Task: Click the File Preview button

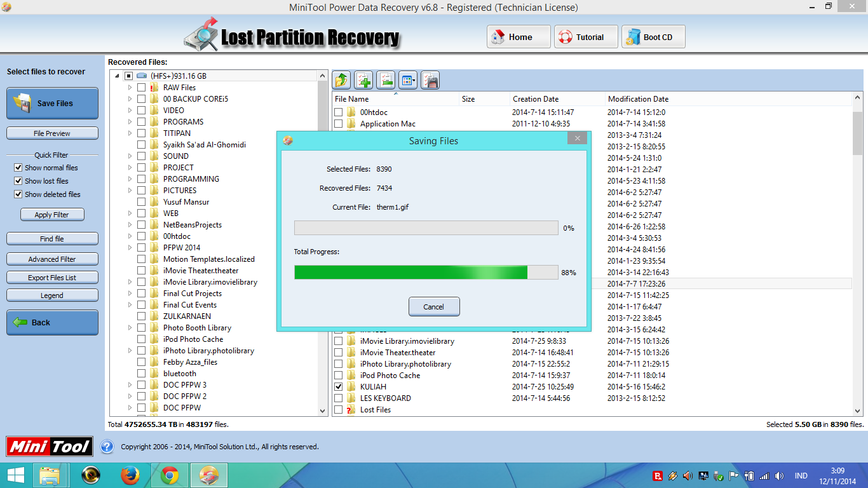Action: (x=52, y=133)
